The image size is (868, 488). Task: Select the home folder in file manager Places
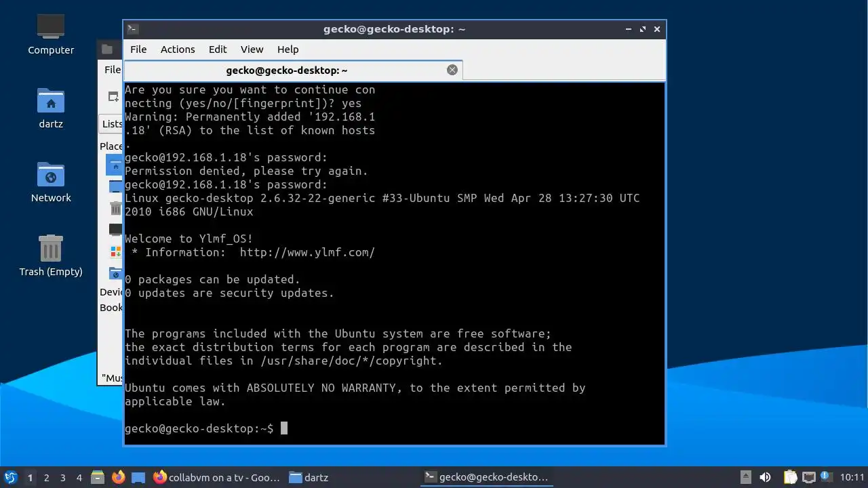(x=115, y=165)
